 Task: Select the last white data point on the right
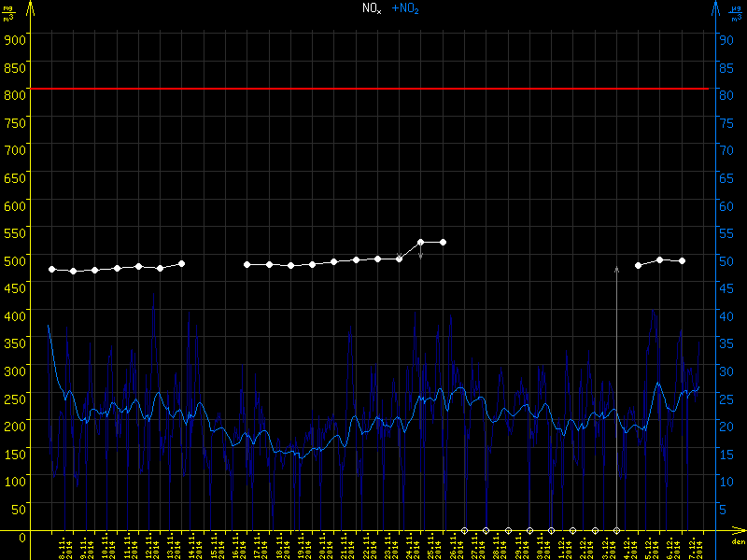(683, 261)
